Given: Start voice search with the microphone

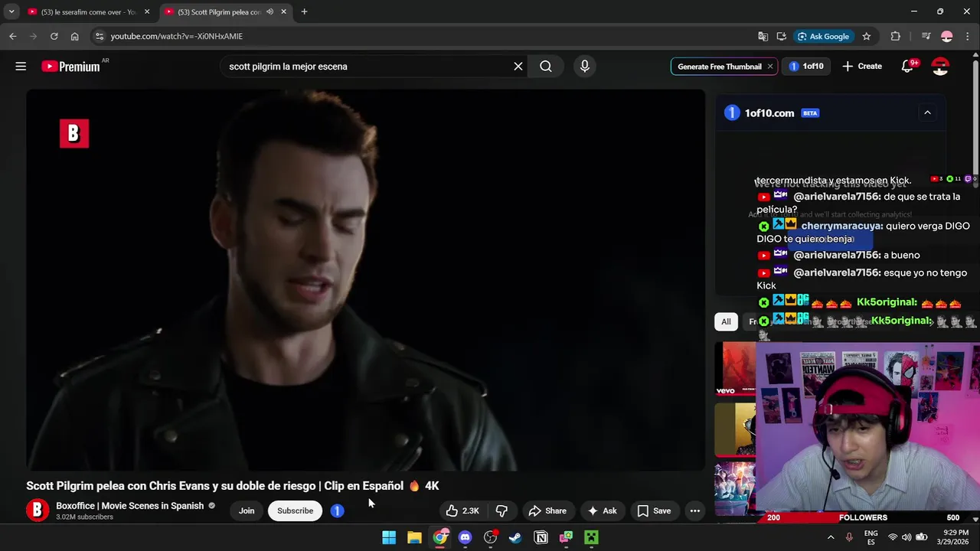Looking at the screenshot, I should pyautogui.click(x=585, y=67).
